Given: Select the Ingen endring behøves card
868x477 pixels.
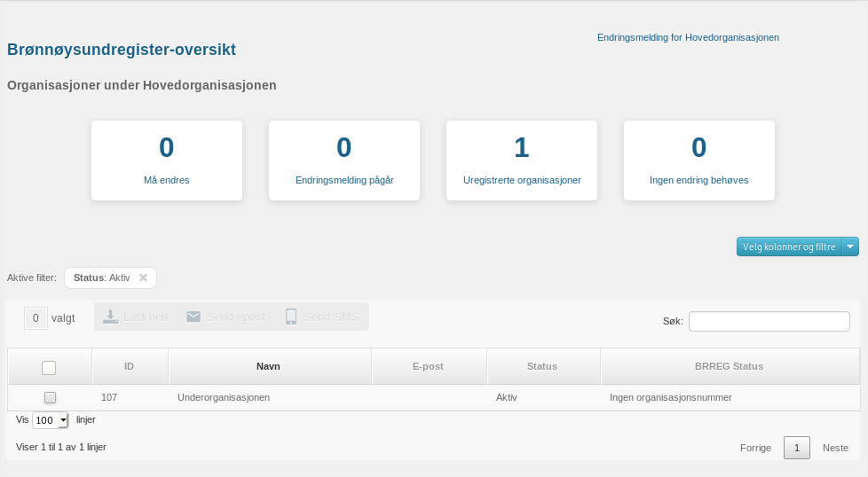Looking at the screenshot, I should 699,160.
